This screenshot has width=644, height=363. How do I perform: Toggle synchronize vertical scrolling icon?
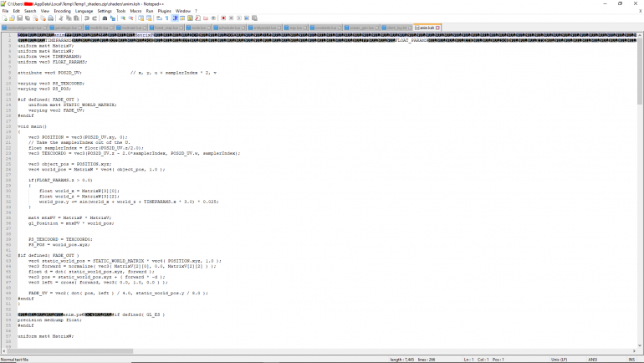(x=141, y=18)
